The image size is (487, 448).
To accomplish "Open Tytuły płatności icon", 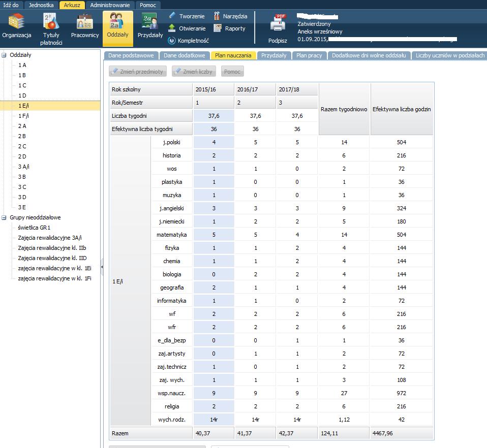I will pyautogui.click(x=51, y=22).
